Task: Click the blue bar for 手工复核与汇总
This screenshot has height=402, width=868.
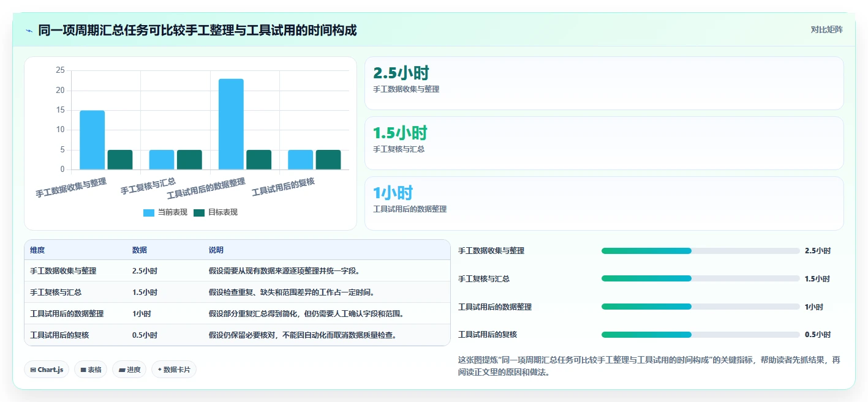Action: 162,160
